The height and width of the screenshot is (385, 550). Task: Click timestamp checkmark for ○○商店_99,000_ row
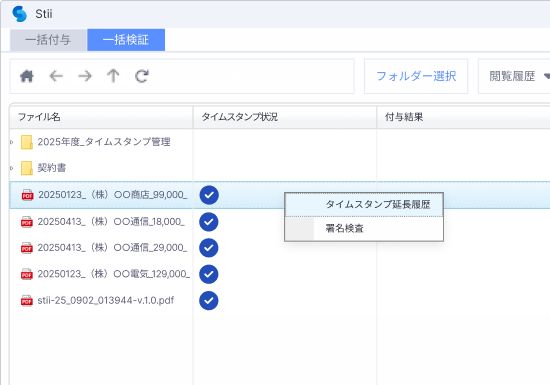209,195
